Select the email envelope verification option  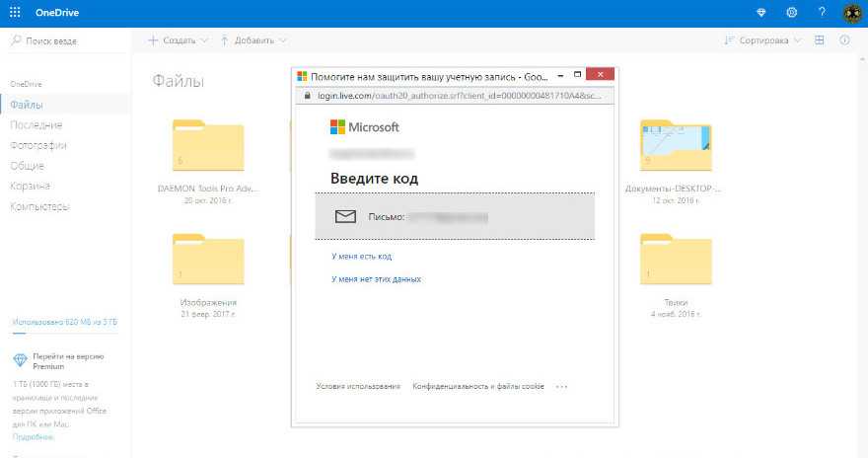[455, 216]
